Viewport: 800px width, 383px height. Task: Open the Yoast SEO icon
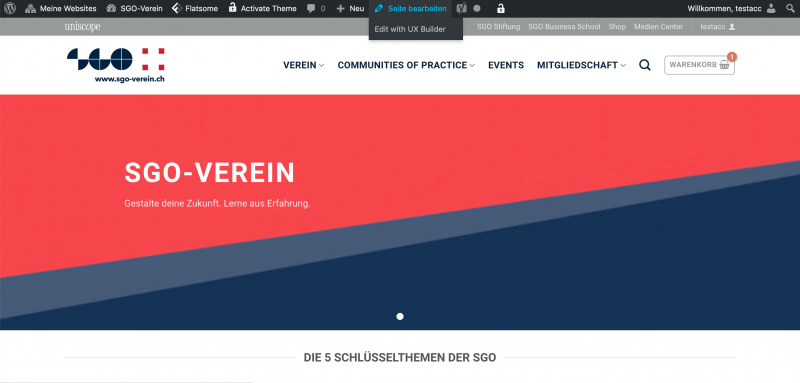click(x=461, y=8)
